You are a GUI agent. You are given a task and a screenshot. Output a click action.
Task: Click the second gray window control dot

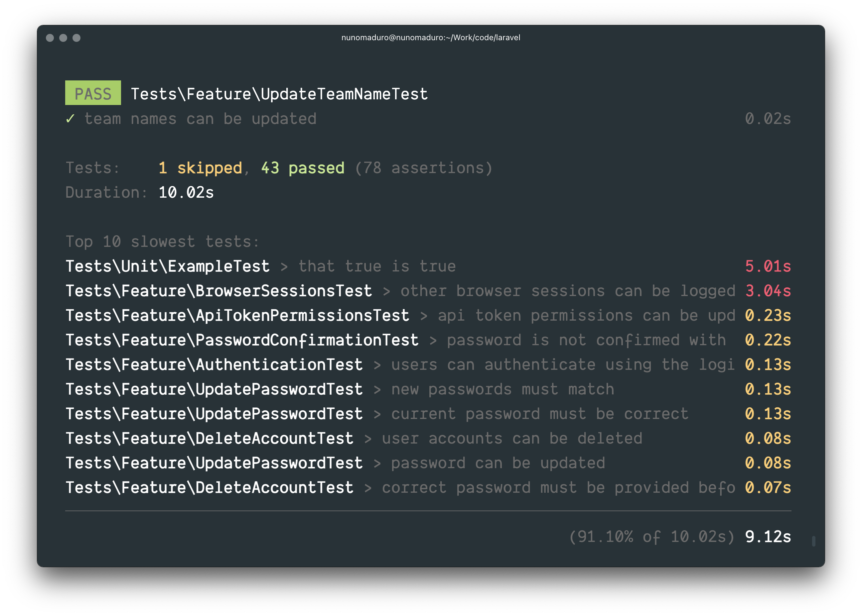[x=63, y=38]
